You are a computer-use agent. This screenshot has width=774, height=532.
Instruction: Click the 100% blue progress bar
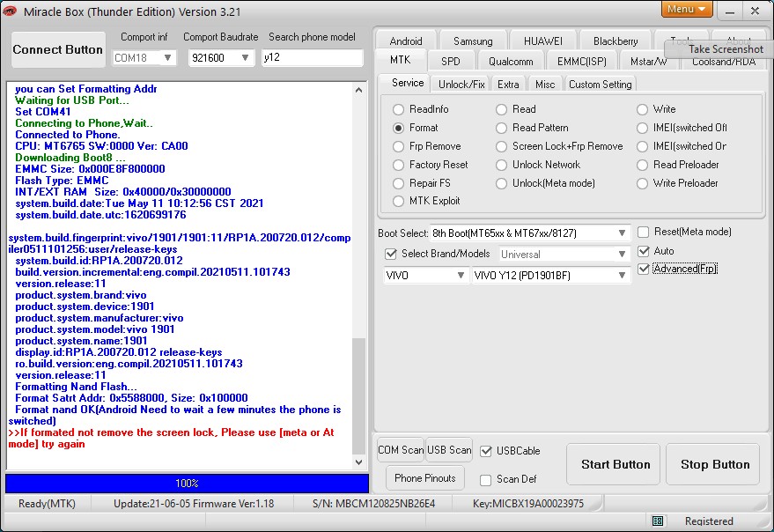(x=187, y=484)
